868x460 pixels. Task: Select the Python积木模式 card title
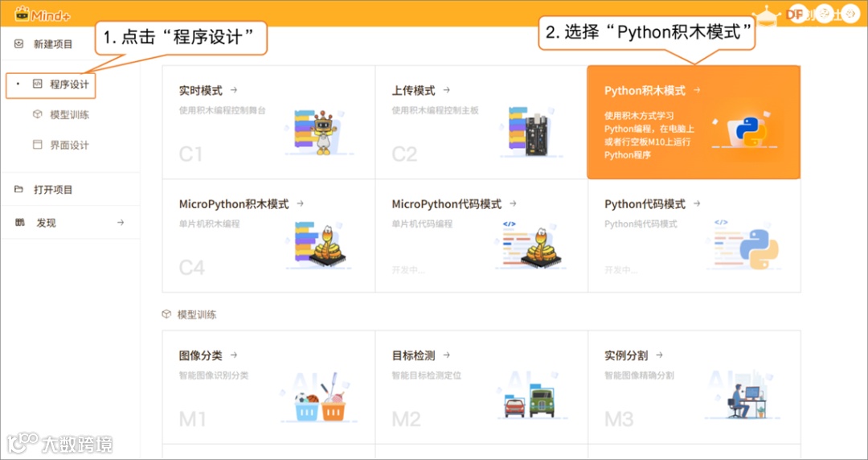coord(645,90)
